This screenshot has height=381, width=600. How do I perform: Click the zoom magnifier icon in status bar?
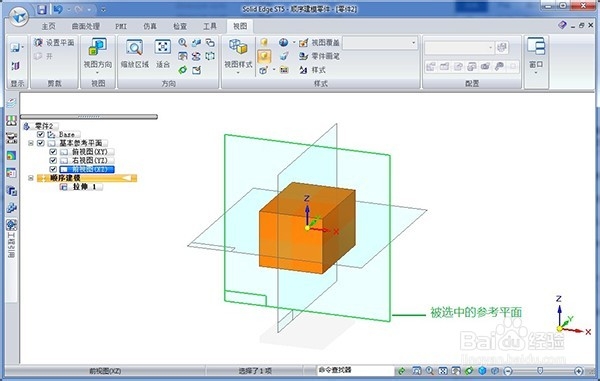(430, 370)
